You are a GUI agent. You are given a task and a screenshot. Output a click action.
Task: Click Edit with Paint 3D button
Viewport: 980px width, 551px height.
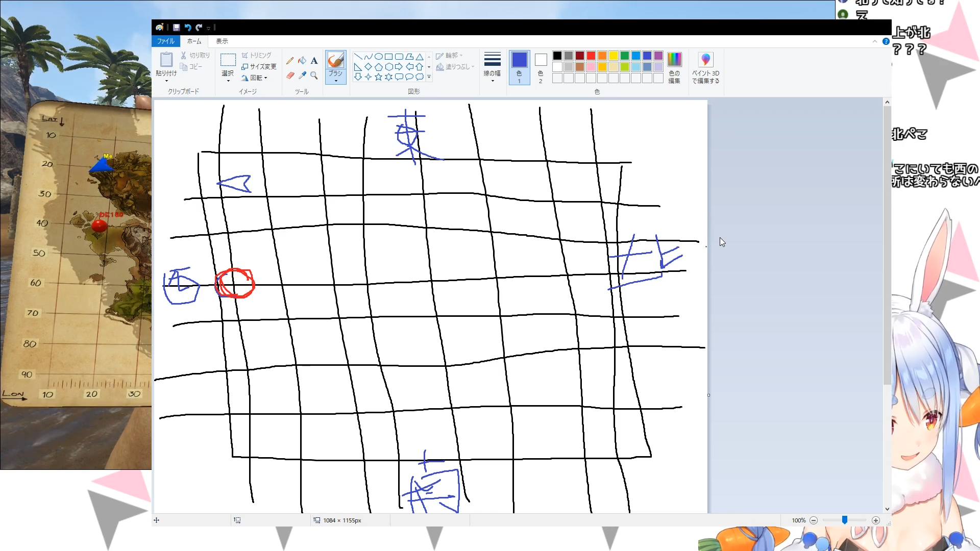tap(705, 67)
